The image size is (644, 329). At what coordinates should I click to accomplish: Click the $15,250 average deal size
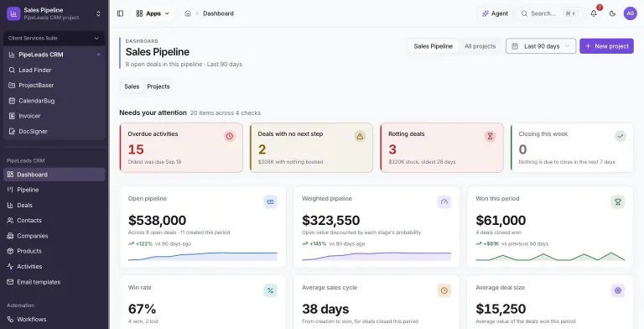501,309
